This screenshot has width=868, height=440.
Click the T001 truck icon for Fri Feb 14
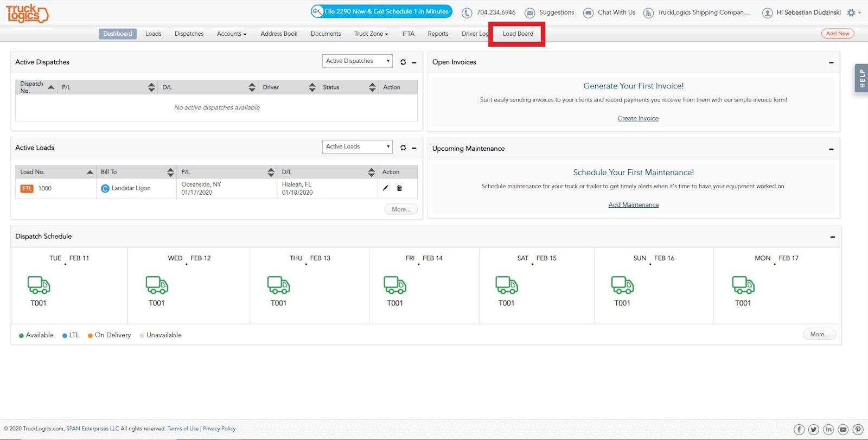395,285
